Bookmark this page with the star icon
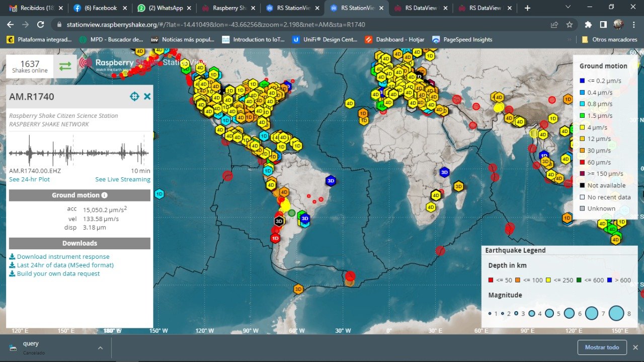Viewport: 644px width, 362px height. [x=570, y=24]
